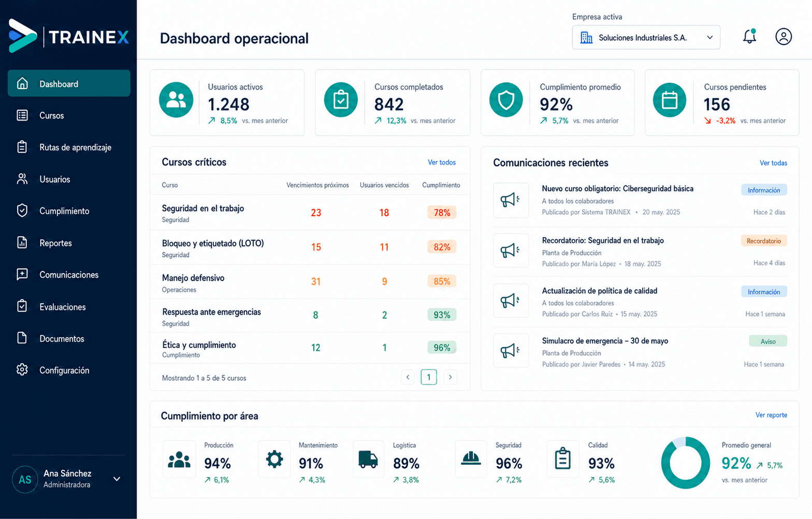Click 'Ver todas' in Comunicaciones recientes
Viewport: 812px width, 519px height.
pos(773,162)
